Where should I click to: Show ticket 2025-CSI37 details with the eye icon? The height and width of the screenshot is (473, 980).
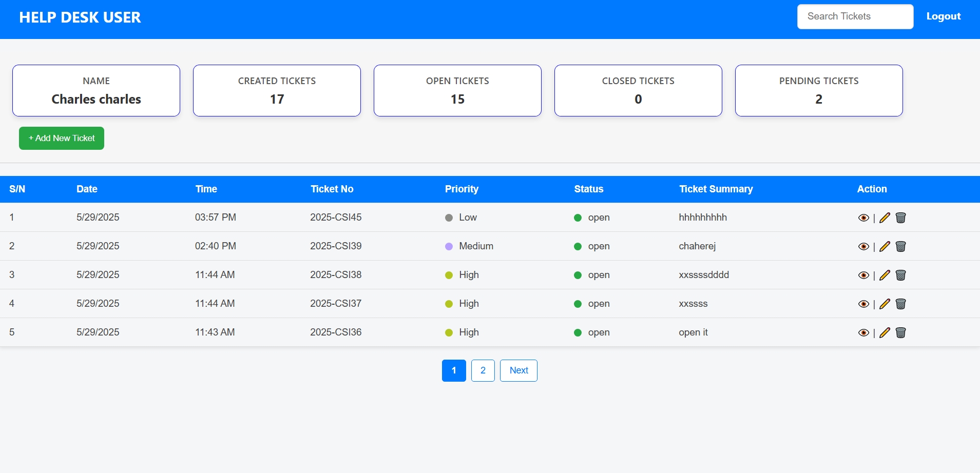coord(863,304)
